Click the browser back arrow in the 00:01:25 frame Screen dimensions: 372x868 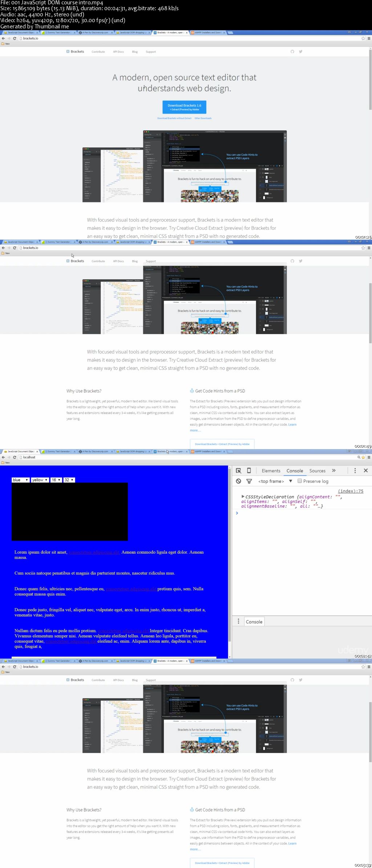(x=3, y=38)
